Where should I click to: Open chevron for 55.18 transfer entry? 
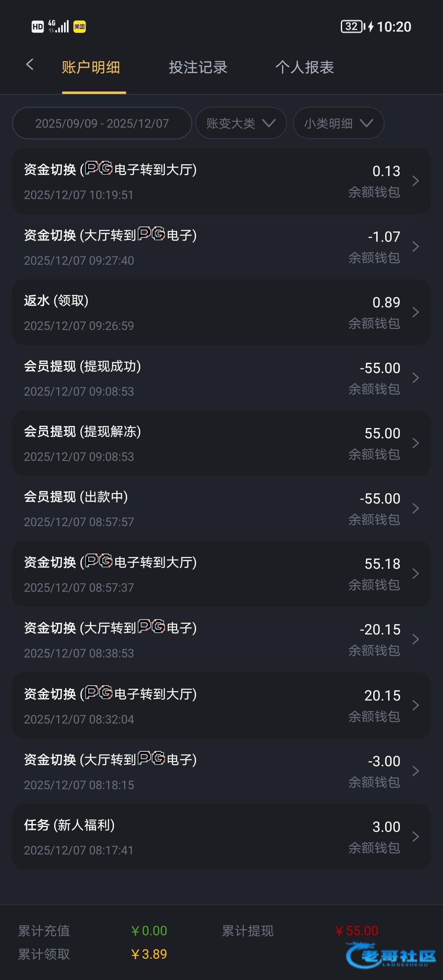point(415,574)
